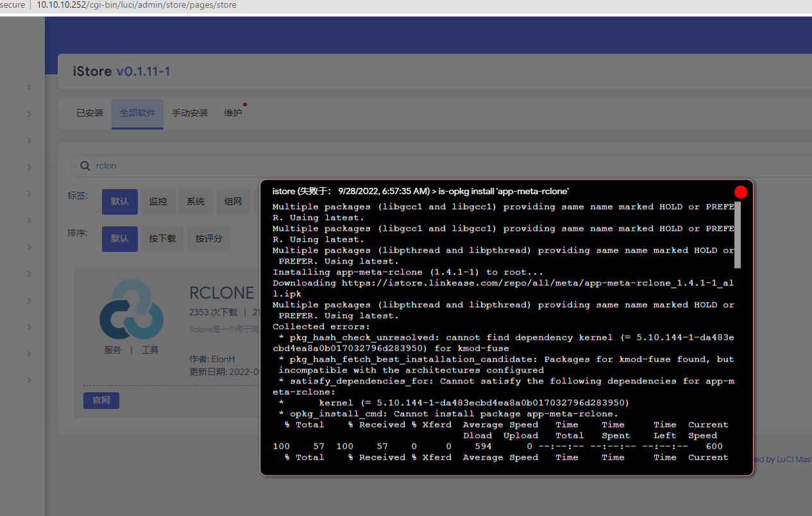Expand the topmost sidebar menu chevron
This screenshot has height=516, width=812.
pyautogui.click(x=30, y=87)
